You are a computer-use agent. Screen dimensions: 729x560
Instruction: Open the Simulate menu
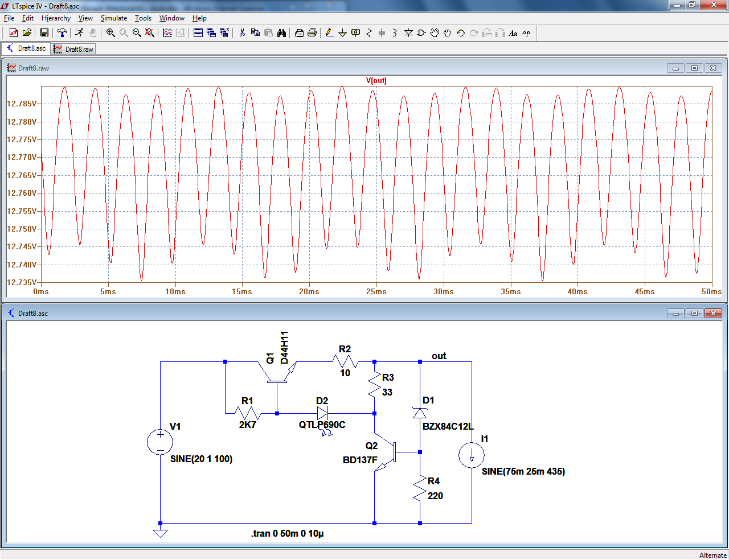pos(114,18)
